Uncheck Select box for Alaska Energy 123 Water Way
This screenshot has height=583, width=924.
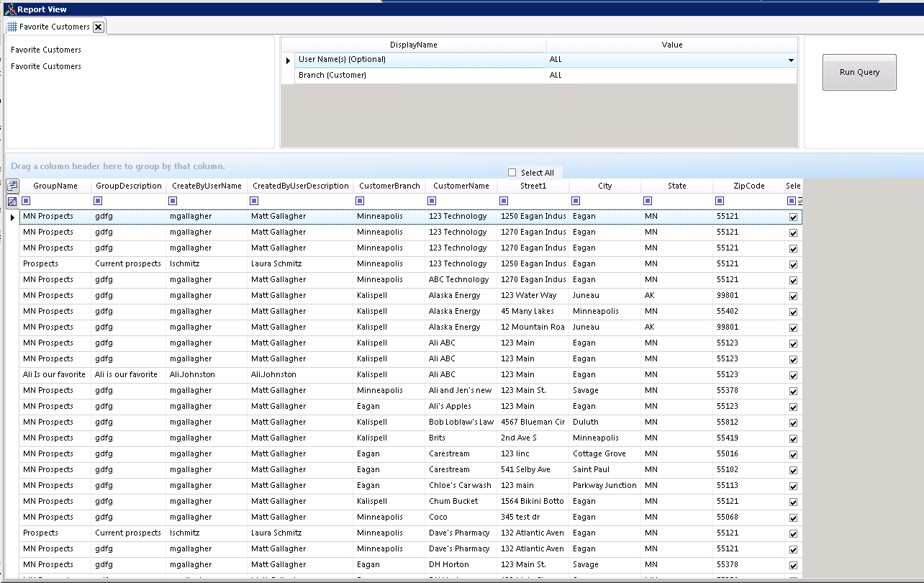[x=793, y=296]
